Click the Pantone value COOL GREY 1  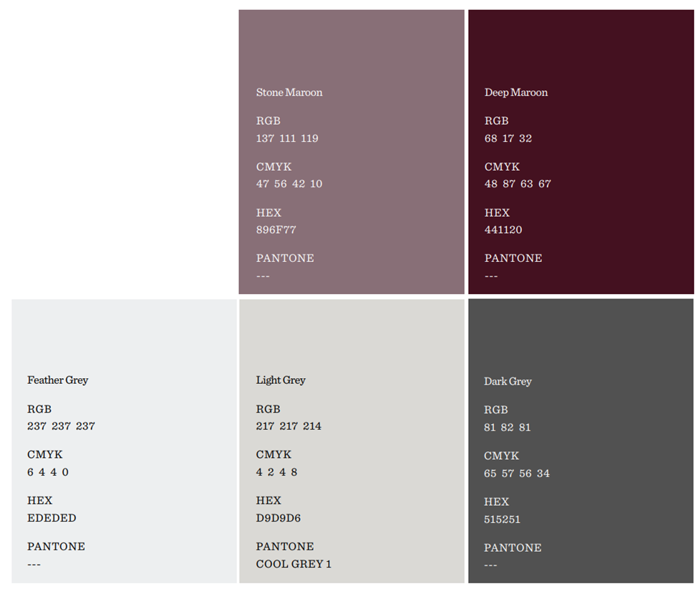294,564
